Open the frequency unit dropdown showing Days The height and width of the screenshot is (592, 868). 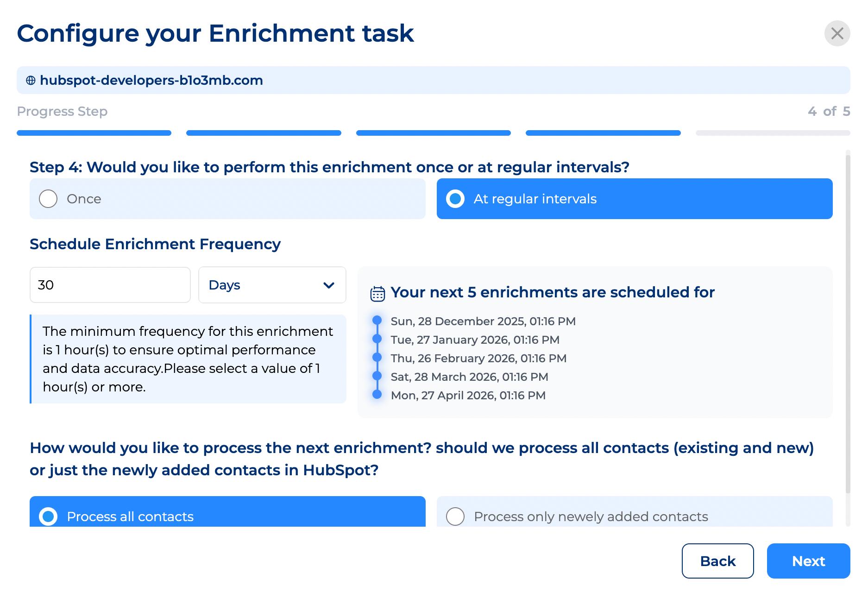[x=272, y=285]
